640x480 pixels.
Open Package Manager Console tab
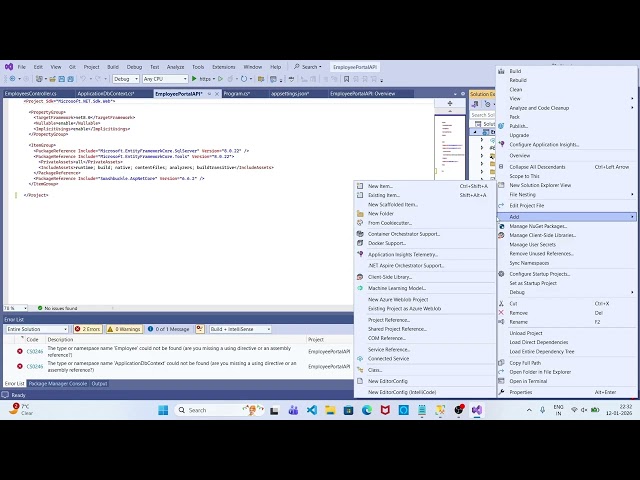tap(58, 384)
